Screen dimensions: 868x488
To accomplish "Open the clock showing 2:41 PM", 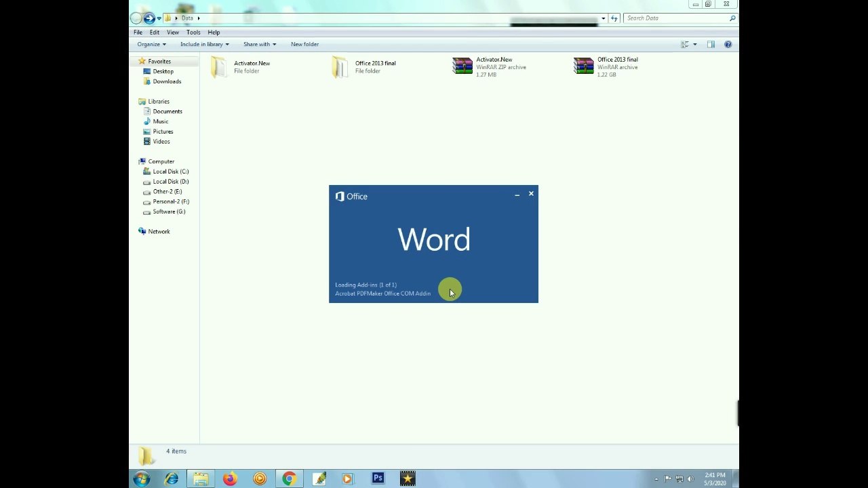I will pyautogui.click(x=715, y=479).
